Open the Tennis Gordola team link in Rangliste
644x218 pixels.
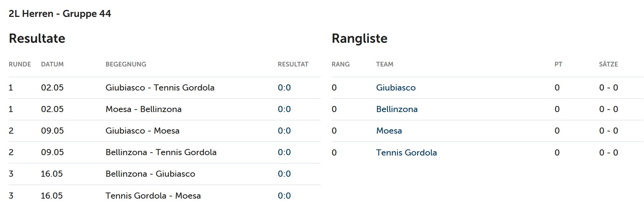406,153
